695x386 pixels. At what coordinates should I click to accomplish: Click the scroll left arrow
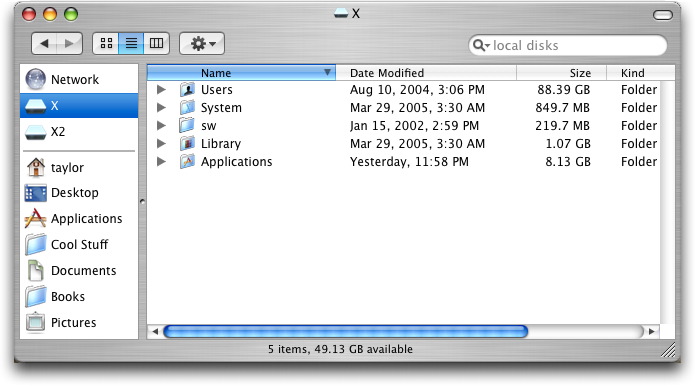coord(155,331)
